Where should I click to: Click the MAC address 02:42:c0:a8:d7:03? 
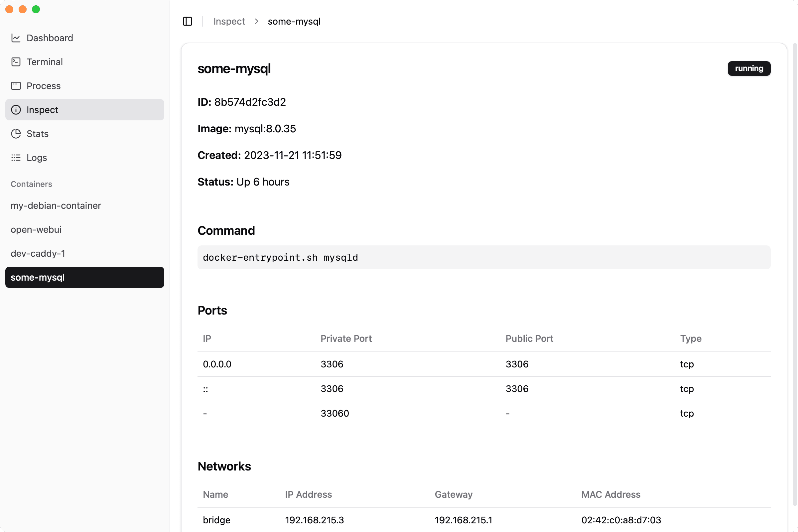(x=621, y=520)
